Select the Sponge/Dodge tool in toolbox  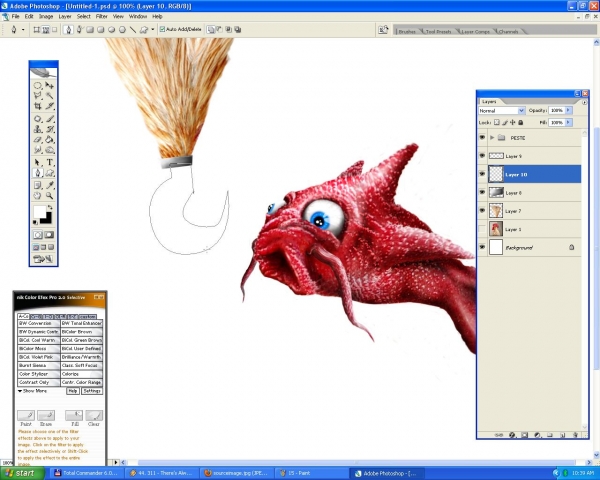(50, 150)
